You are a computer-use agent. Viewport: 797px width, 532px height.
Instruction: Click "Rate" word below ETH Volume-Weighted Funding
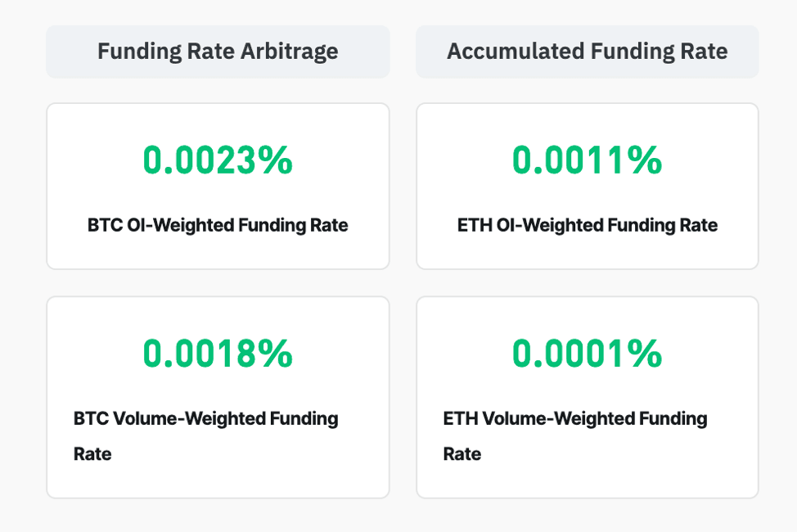pyautogui.click(x=462, y=454)
